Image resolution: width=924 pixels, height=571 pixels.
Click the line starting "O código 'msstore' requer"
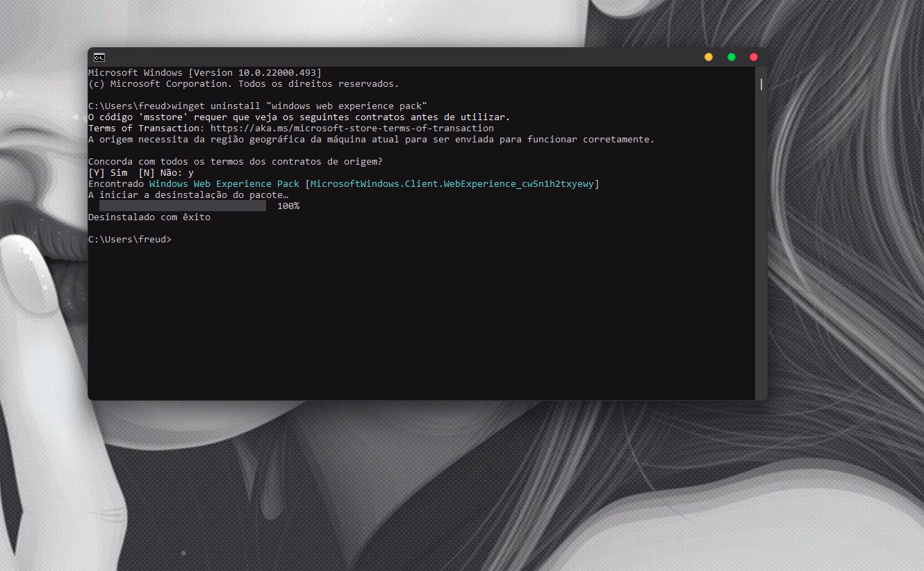point(299,117)
